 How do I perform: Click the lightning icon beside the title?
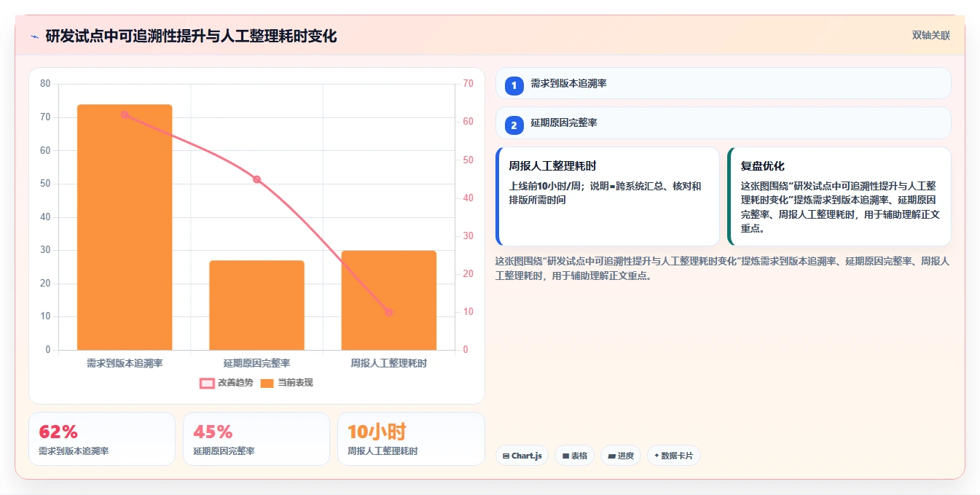coord(34,36)
